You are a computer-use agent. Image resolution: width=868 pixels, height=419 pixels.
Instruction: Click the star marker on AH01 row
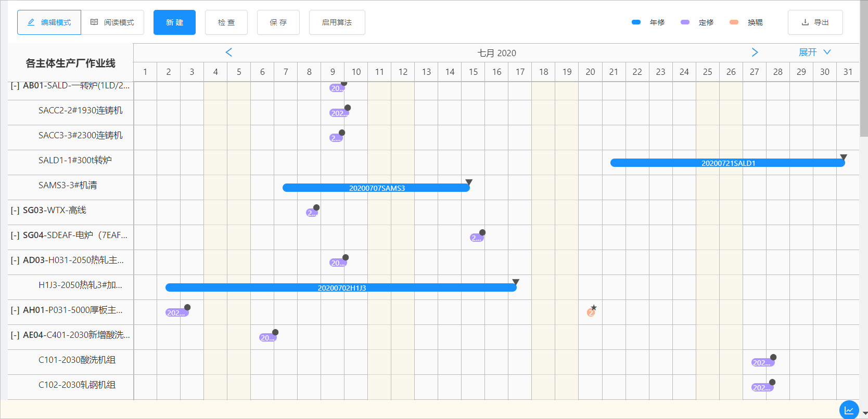594,308
